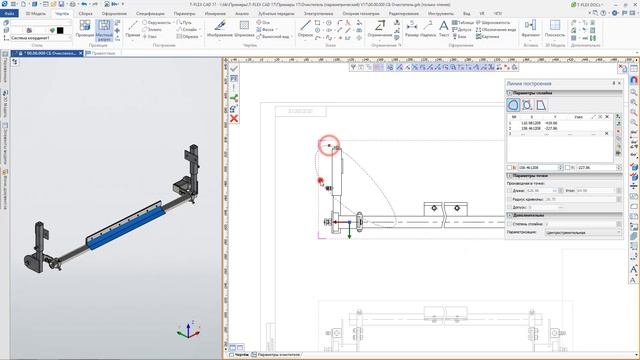Click the Допуск tolerance tool

pos(462,30)
